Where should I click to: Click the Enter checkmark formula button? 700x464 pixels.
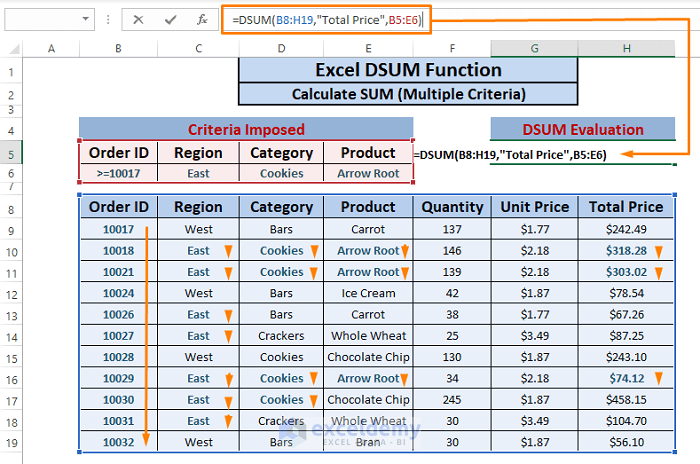(x=171, y=20)
